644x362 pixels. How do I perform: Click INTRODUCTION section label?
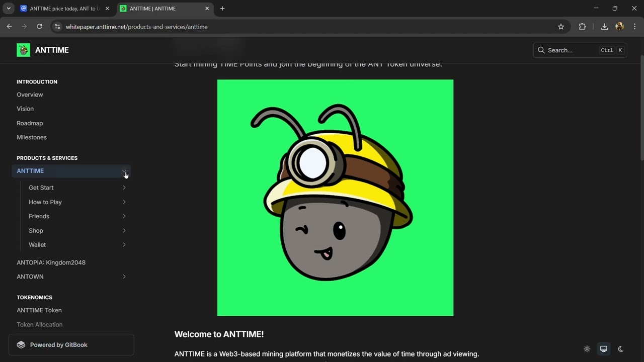(37, 82)
